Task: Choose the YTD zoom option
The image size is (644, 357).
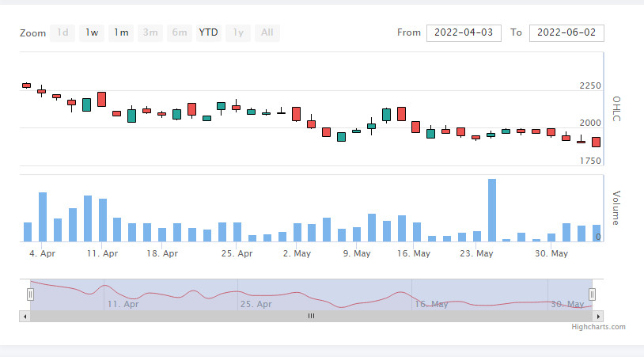Action: 209,33
